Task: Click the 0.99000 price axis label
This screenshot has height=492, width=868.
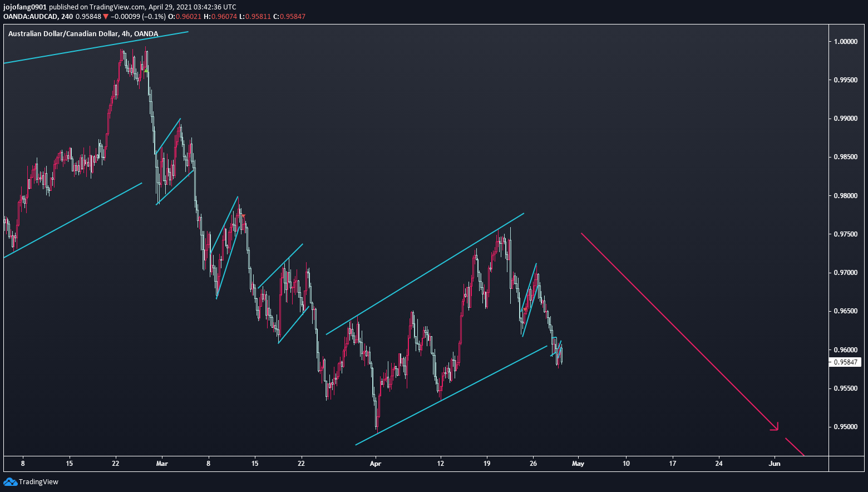Action: pos(845,119)
